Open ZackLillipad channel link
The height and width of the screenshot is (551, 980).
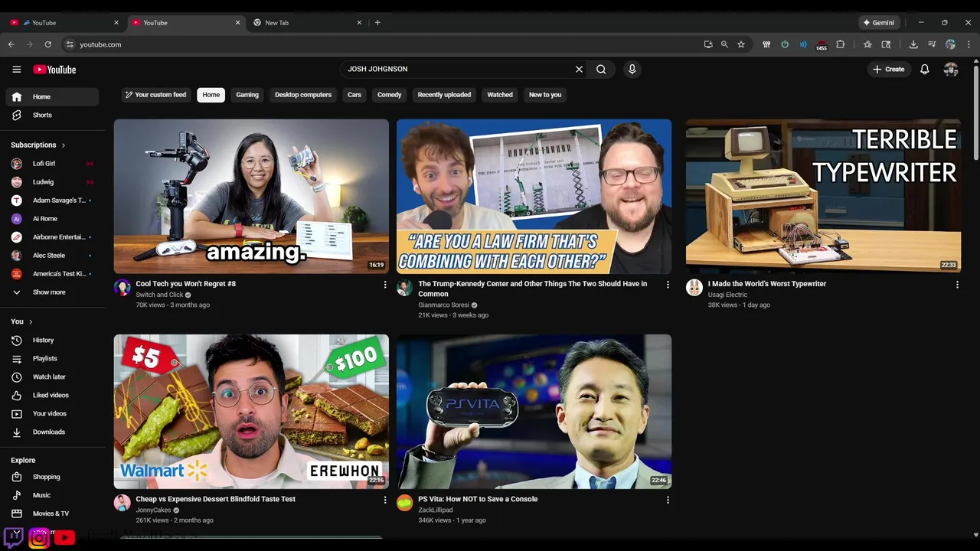tap(436, 510)
